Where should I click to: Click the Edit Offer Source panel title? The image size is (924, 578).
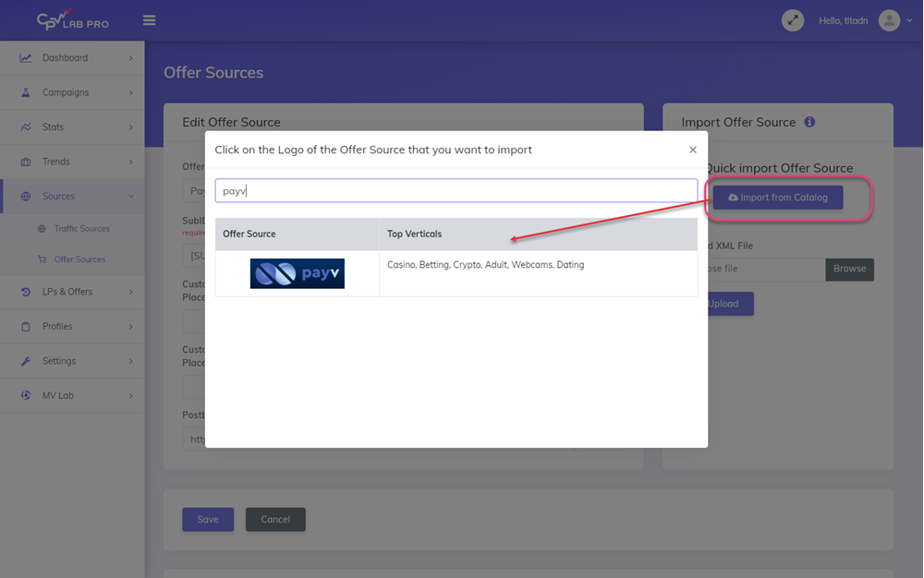pyautogui.click(x=231, y=123)
